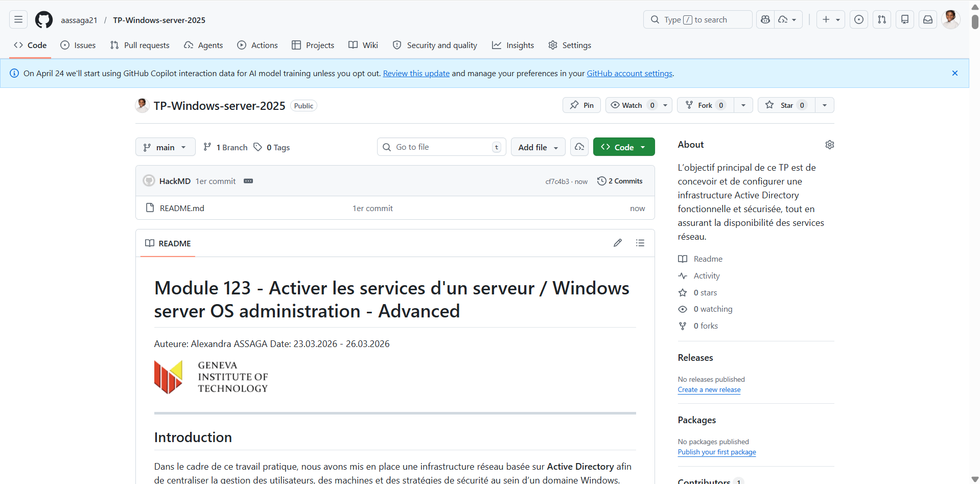980x484 pixels.
Task: Star this repository
Action: pyautogui.click(x=787, y=105)
